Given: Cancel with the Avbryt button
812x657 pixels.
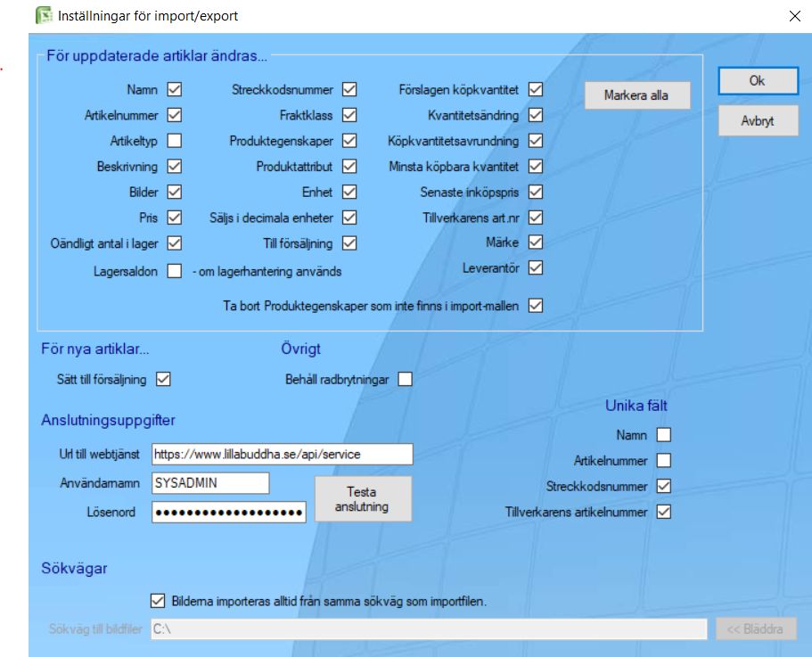Looking at the screenshot, I should pos(758,120).
